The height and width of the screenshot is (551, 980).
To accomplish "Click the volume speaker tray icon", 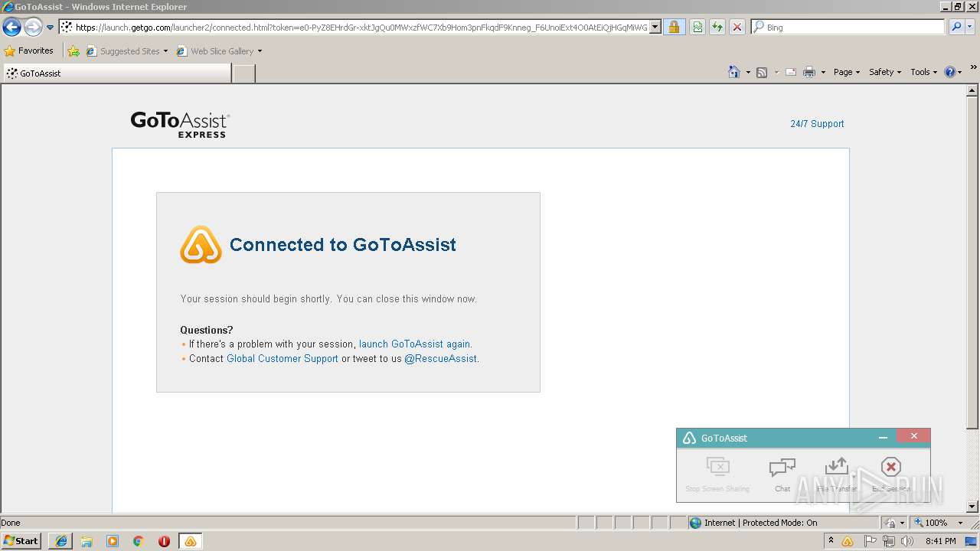I will point(907,541).
